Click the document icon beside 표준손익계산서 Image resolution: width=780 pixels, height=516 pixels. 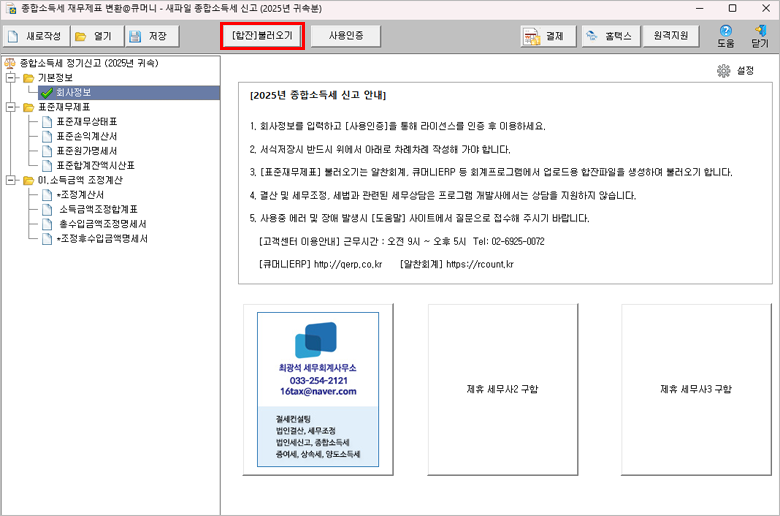tap(47, 136)
